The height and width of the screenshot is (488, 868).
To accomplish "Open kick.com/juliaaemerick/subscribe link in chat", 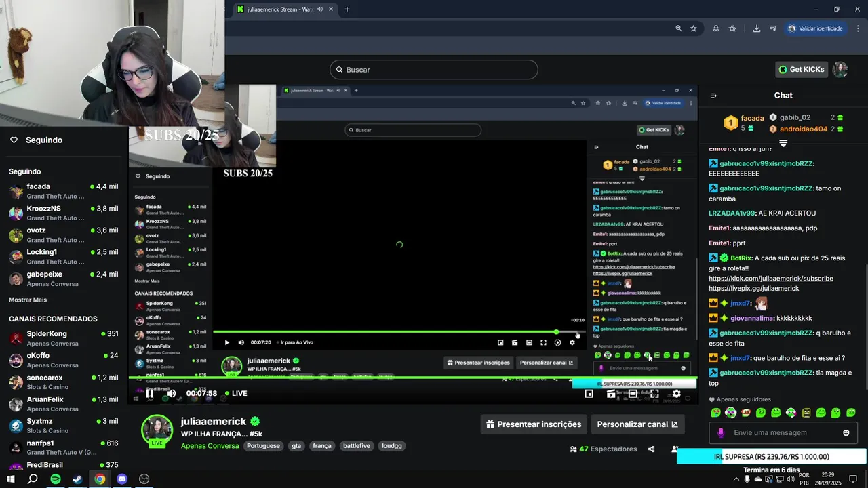I will tap(771, 279).
